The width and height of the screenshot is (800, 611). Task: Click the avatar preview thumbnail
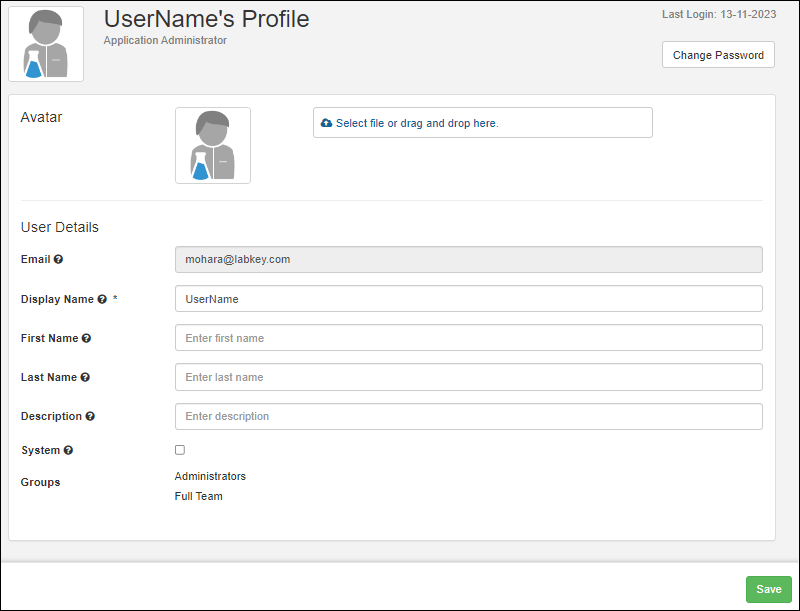213,146
